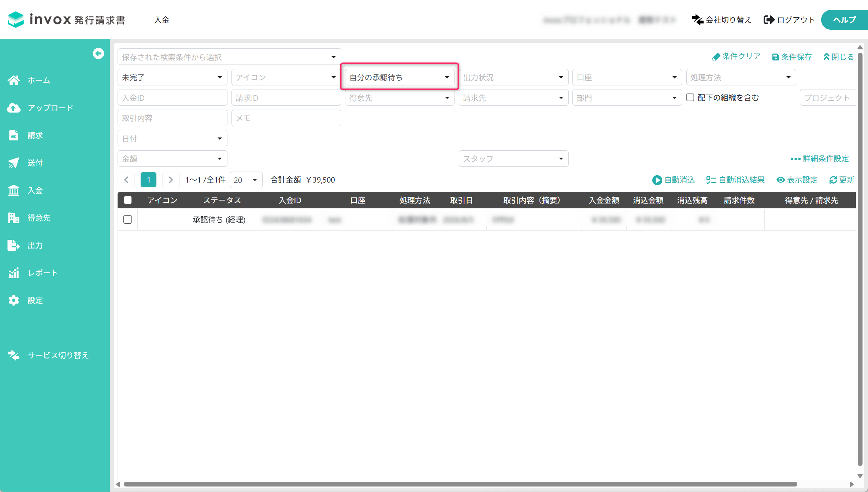This screenshot has height=492, width=868.
Task: Open the 20 per-page count dropdown
Action: pyautogui.click(x=246, y=180)
